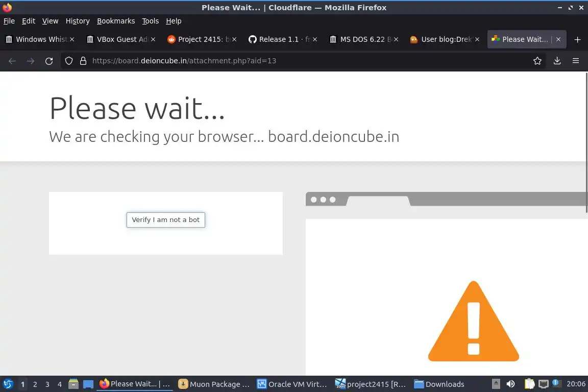The height and width of the screenshot is (392, 588).
Task: Click the removable media eject tray icon
Action: click(x=496, y=384)
